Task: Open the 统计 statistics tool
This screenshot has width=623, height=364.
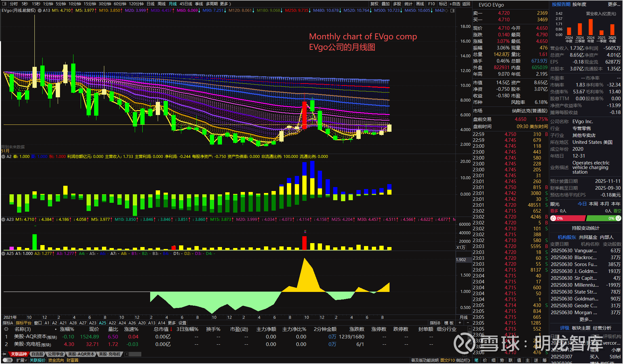Action: 409,4
